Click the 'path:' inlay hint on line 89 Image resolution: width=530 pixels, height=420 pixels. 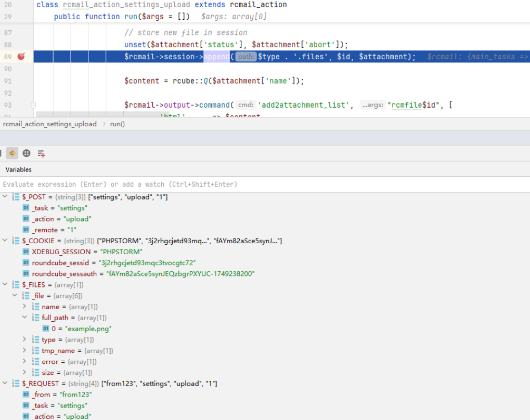coord(245,57)
